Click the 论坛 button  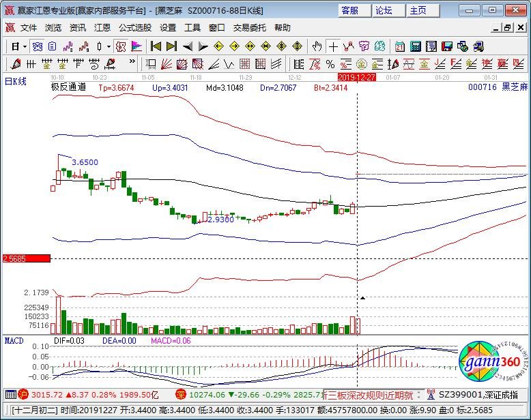tap(389, 10)
